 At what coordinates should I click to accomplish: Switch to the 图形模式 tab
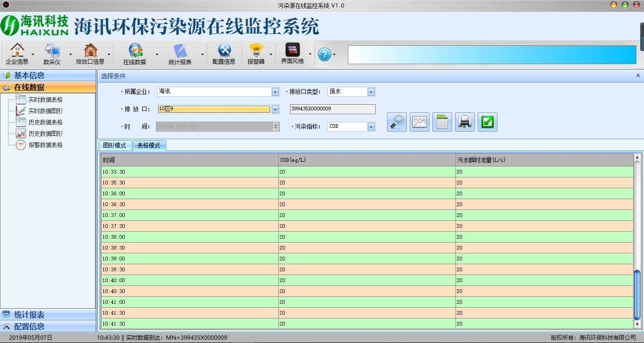tap(115, 146)
